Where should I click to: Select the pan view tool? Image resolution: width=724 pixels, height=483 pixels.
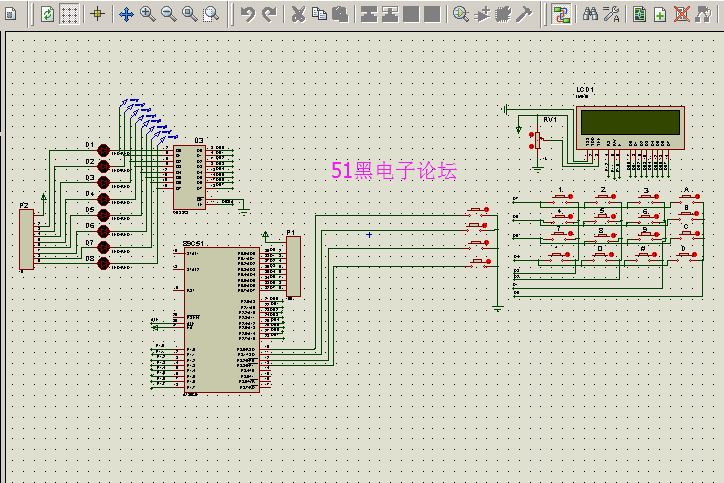[126, 14]
